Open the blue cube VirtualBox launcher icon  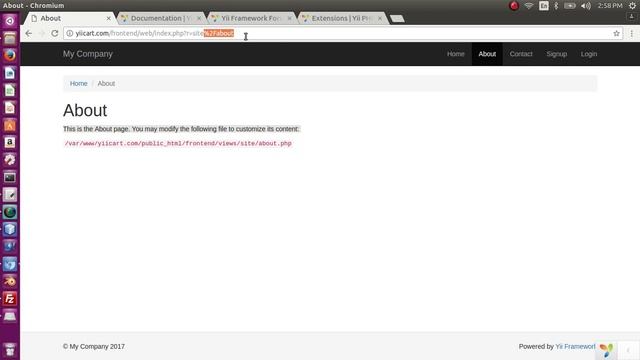10,229
